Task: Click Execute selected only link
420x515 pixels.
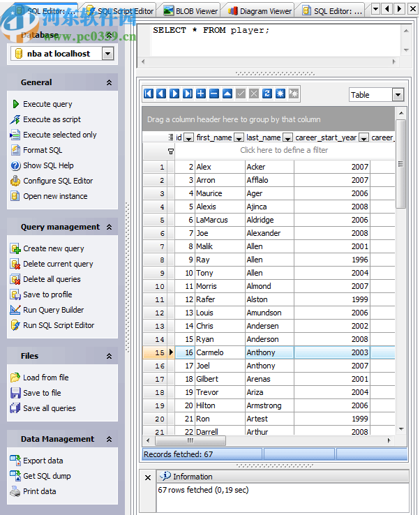Action: tap(60, 135)
